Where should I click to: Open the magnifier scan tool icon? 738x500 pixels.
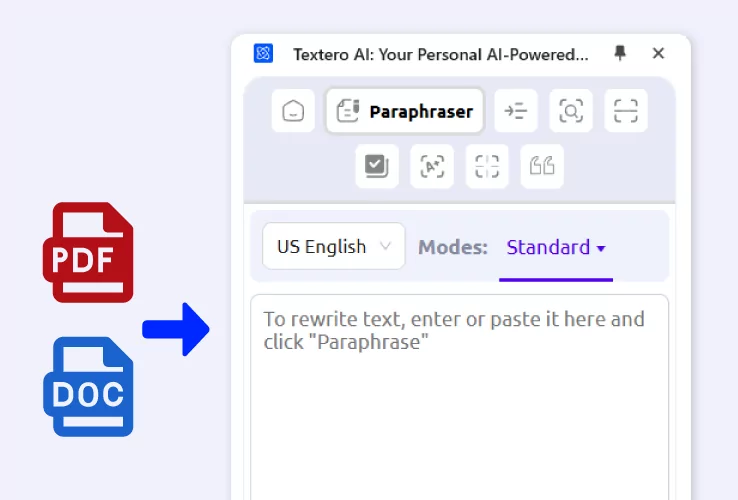pyautogui.click(x=570, y=111)
